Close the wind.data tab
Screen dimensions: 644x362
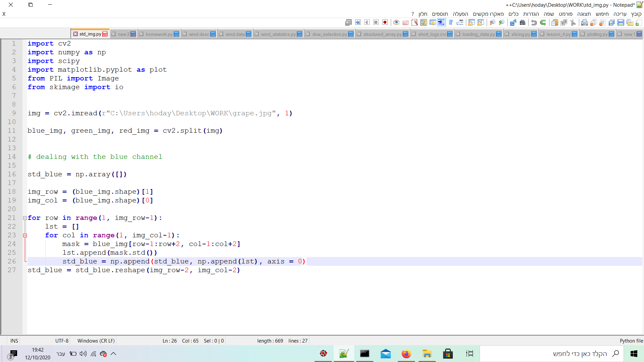[221, 34]
